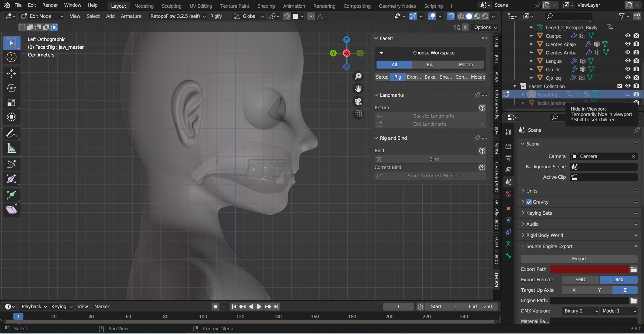Enable the Gravity checkbox

pyautogui.click(x=529, y=202)
